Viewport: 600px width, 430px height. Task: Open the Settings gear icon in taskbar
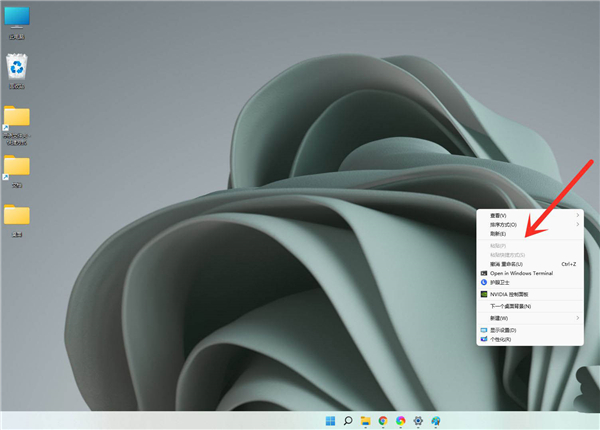[419, 421]
